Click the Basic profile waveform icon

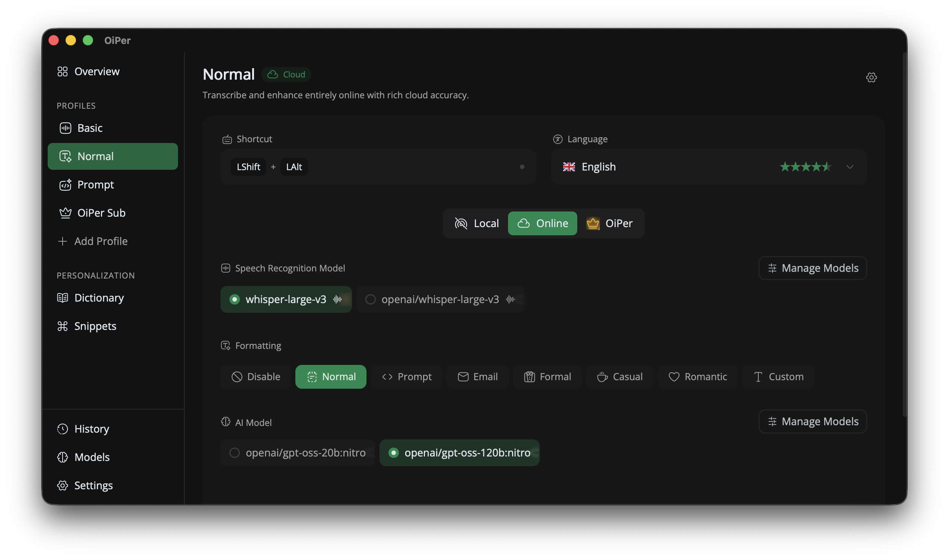pos(65,128)
